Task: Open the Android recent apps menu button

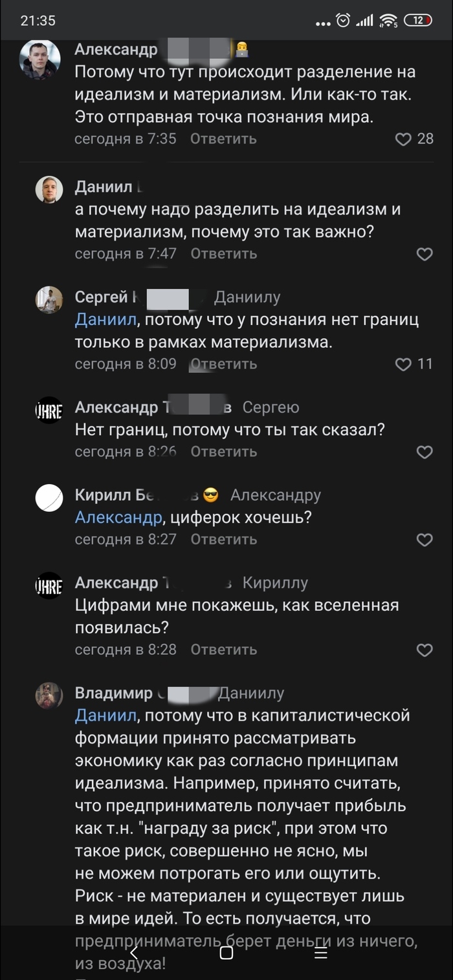Action: point(320,953)
